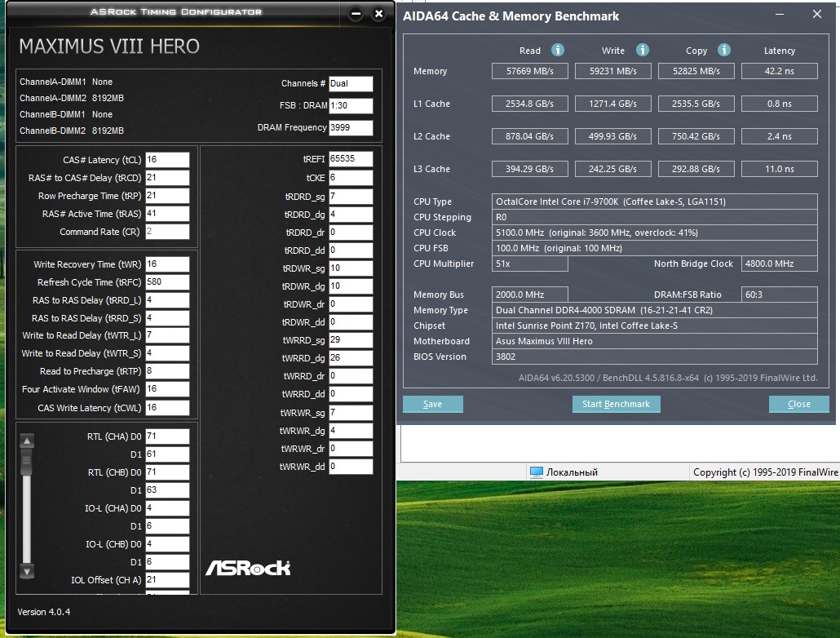Click the RTL (CHB) D0 field
Screen dimensions: 840x638
coord(167,472)
